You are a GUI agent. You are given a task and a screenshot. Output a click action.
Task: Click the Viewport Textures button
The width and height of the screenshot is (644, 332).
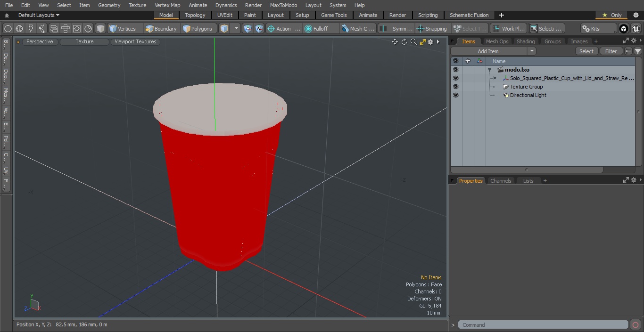(135, 41)
